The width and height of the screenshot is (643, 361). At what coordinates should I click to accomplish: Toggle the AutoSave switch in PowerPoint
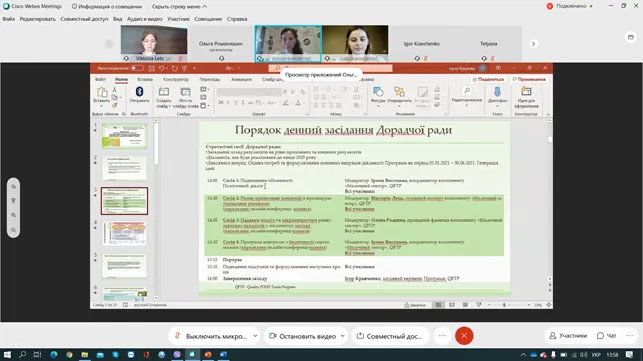click(137, 68)
